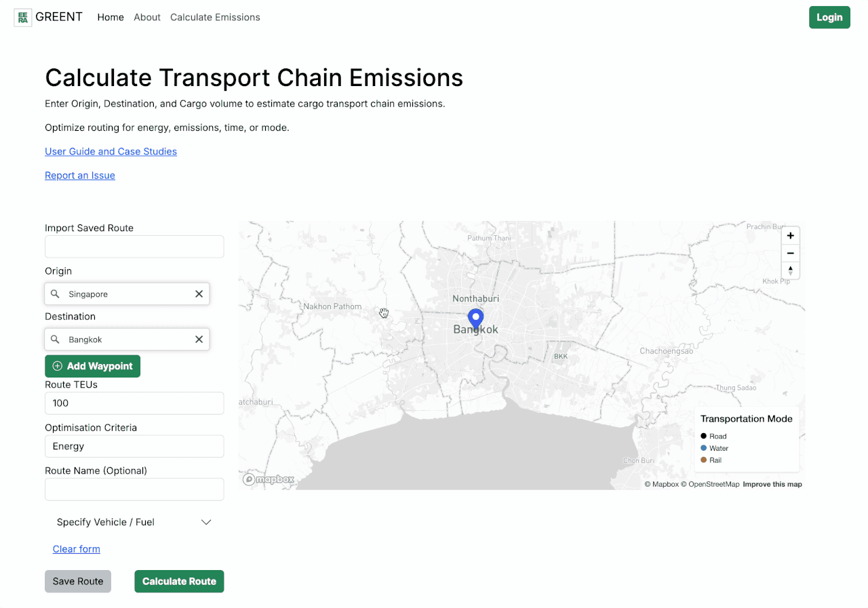868x608 pixels.
Task: Zoom in on the map
Action: coord(790,236)
